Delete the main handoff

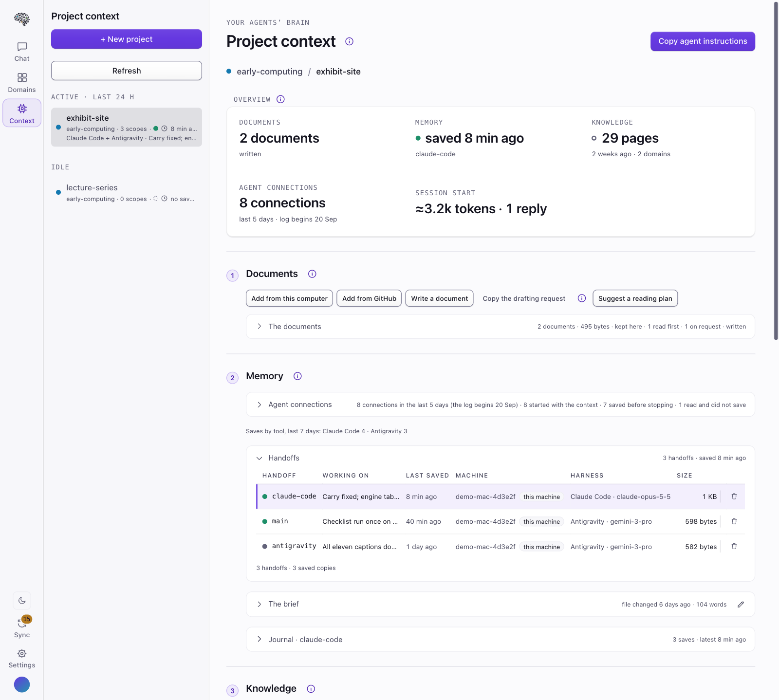[x=734, y=521]
